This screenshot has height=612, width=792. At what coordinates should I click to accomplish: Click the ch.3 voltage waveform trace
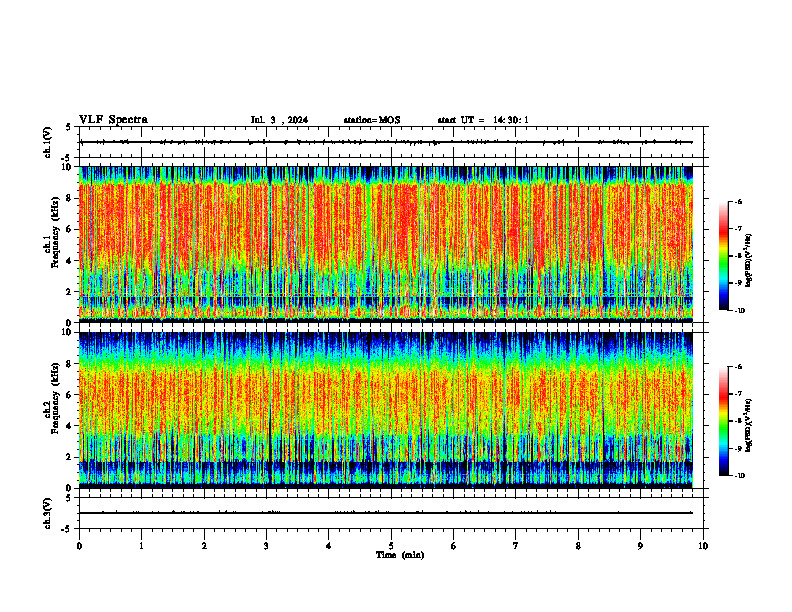tap(386, 513)
